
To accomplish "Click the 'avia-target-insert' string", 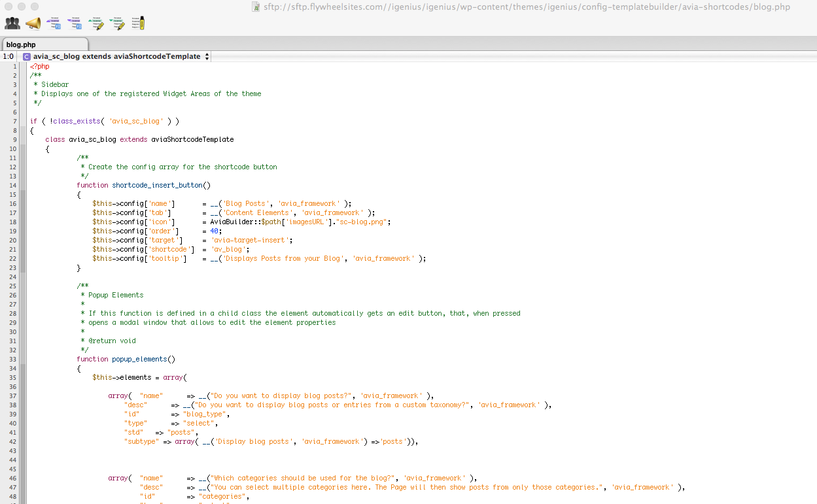I will (249, 240).
